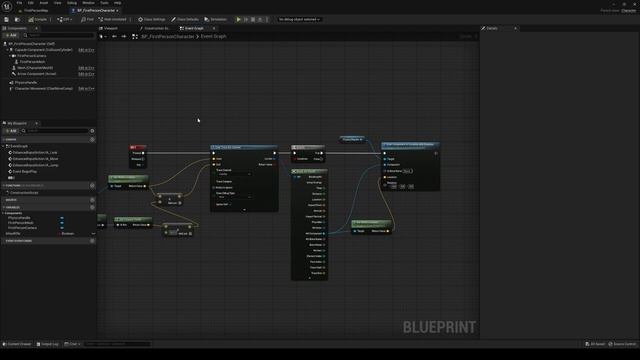The image size is (640, 360).
Task: Close the Event Graph tab
Action: pos(214,28)
